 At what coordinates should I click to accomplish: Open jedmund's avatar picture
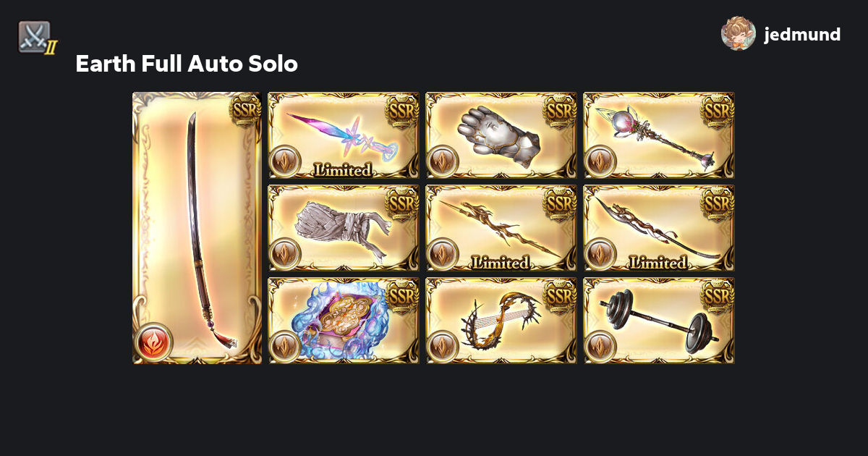[x=739, y=33]
